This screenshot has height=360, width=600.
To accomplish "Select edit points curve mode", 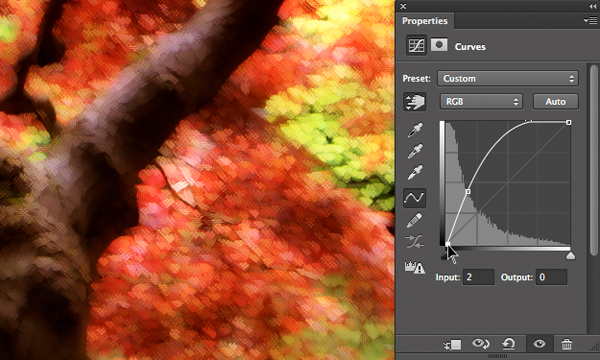I will tap(414, 198).
